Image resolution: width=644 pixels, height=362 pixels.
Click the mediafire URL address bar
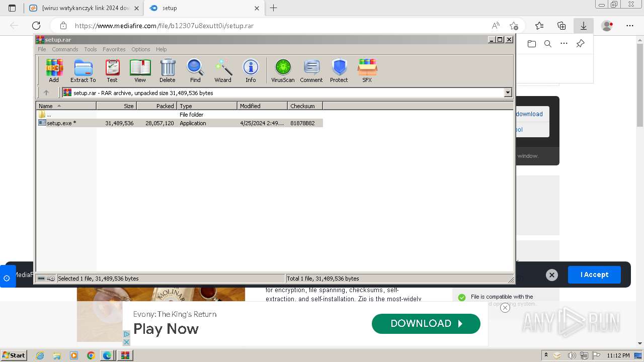(277, 26)
